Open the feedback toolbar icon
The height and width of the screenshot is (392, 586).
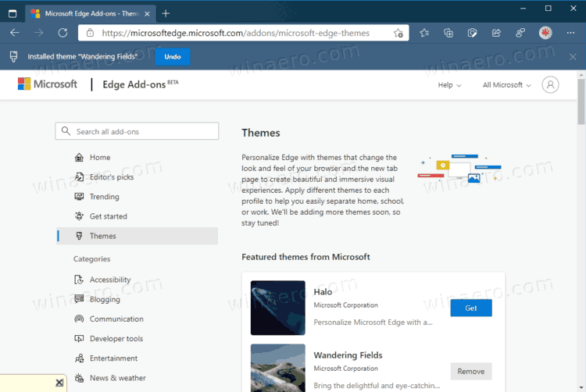[x=520, y=33]
